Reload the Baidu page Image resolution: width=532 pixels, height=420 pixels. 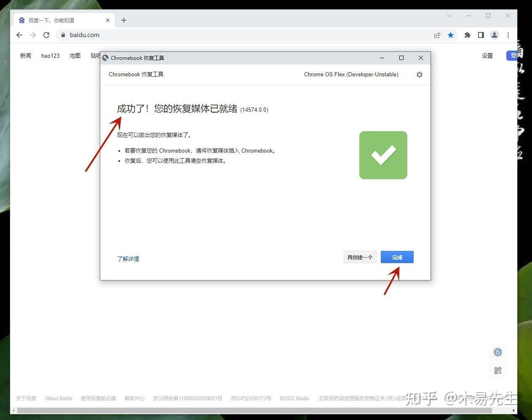[x=46, y=35]
